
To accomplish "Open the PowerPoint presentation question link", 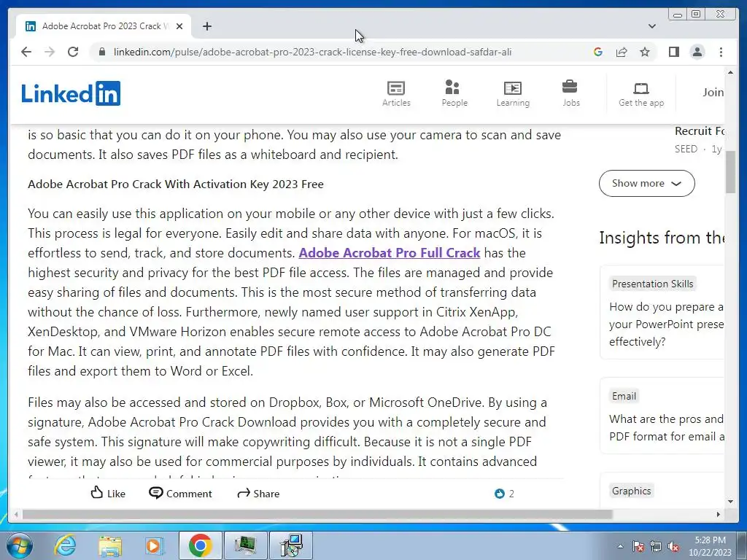I will coord(666,324).
